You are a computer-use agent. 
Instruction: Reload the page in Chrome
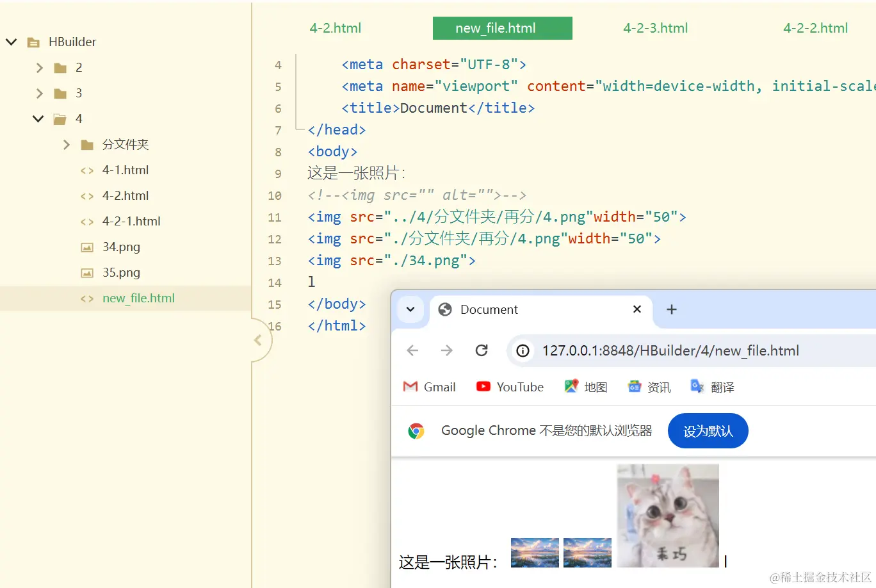coord(482,350)
